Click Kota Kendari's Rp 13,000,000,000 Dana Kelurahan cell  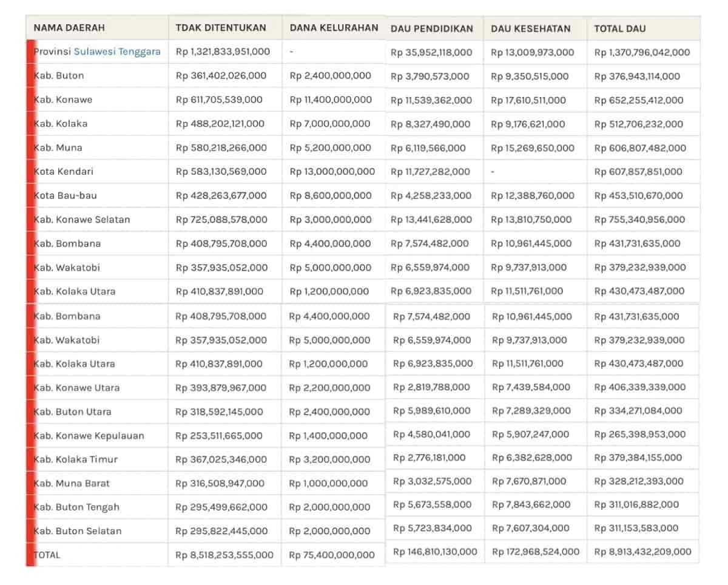(x=332, y=172)
